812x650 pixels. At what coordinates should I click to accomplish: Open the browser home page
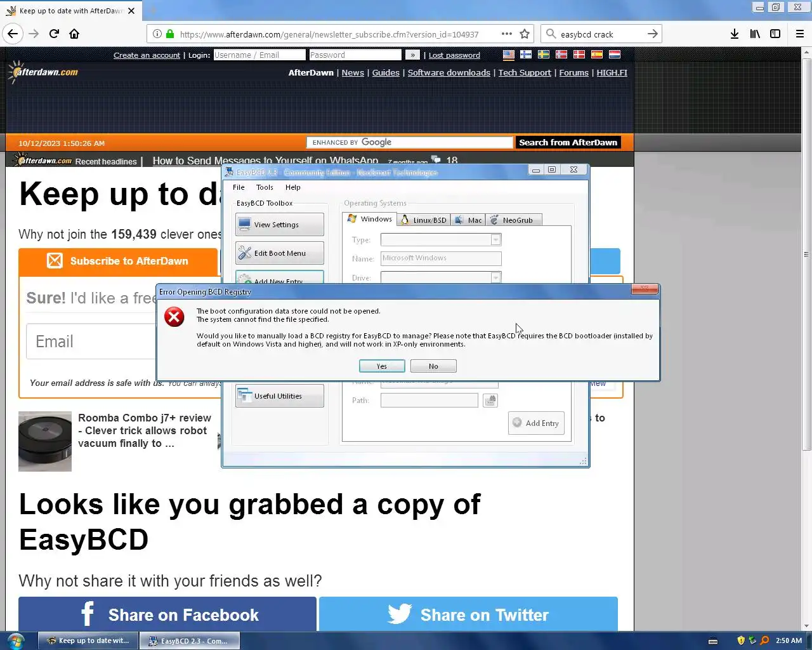click(74, 34)
